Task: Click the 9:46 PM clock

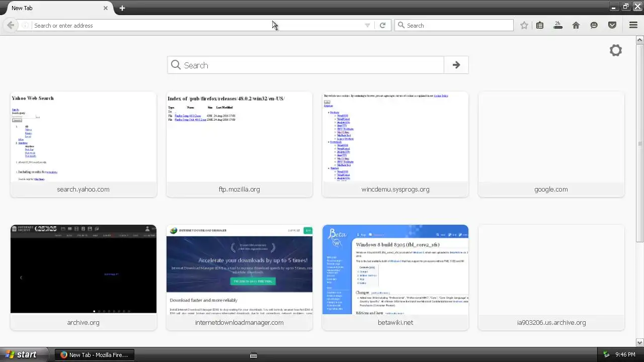Action: [x=625, y=354]
